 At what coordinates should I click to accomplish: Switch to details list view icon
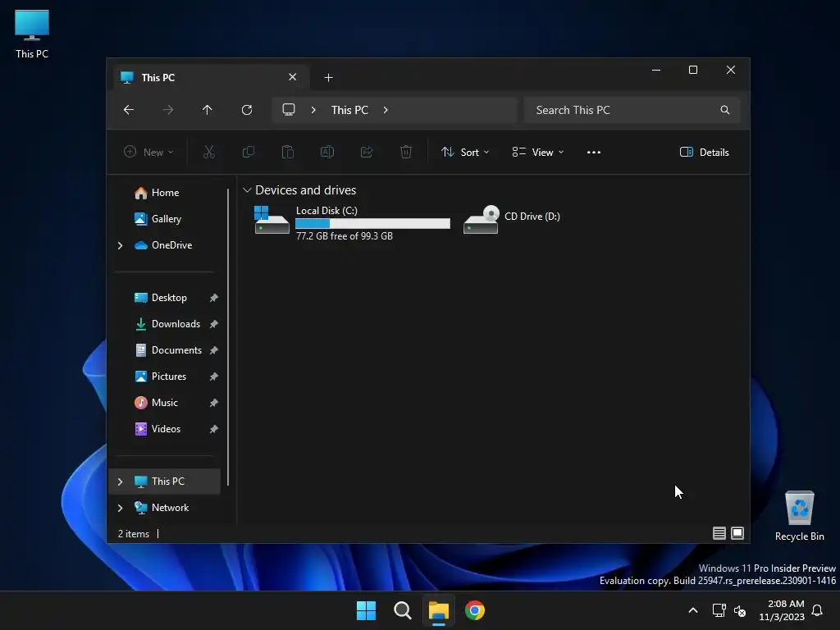719,533
